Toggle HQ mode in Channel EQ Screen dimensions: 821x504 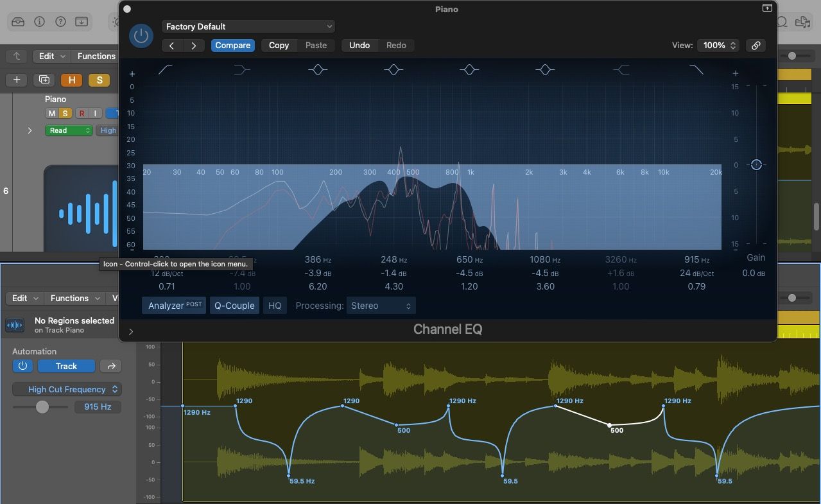(x=275, y=305)
